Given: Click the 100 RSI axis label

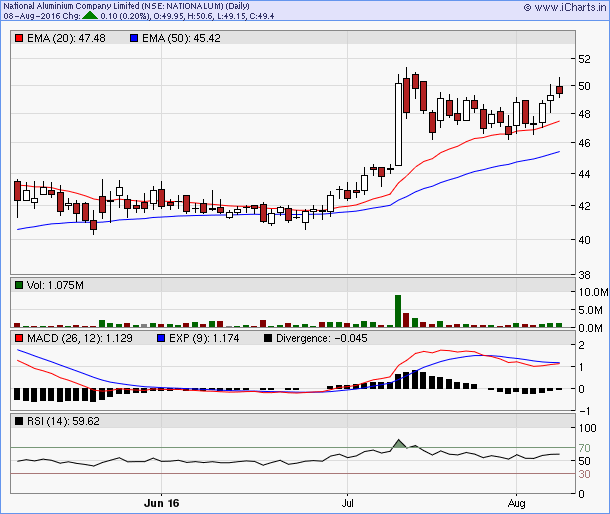Looking at the screenshot, I should click(x=587, y=428).
